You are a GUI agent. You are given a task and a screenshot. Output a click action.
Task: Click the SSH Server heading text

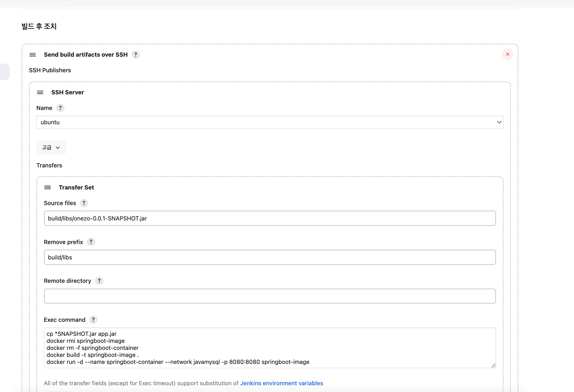68,92
